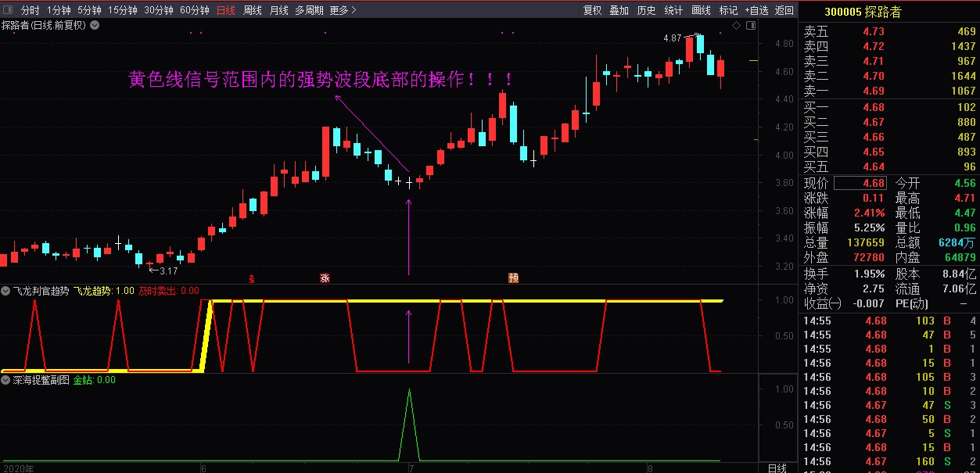This screenshot has height=473, width=980.
Task: Select the active 日线 daily tab
Action: 225,10
